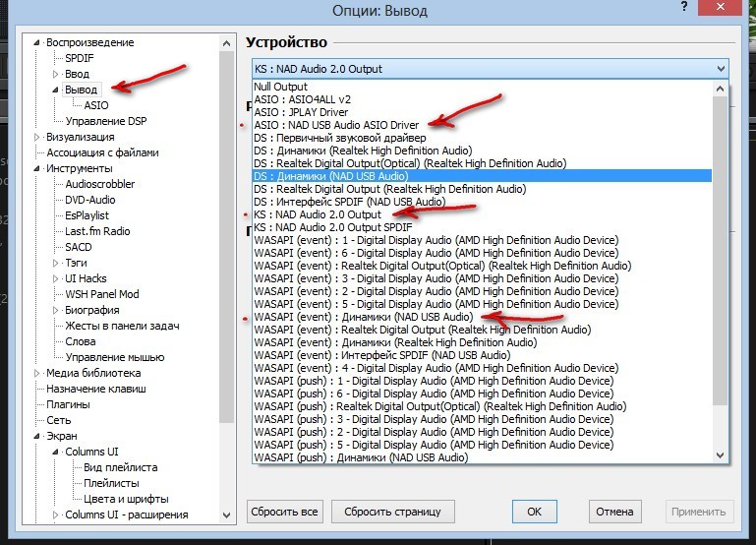Choose KS : NAD Audio 2.0 Output SPDIF
Image resolution: width=756 pixels, height=545 pixels.
click(482, 227)
